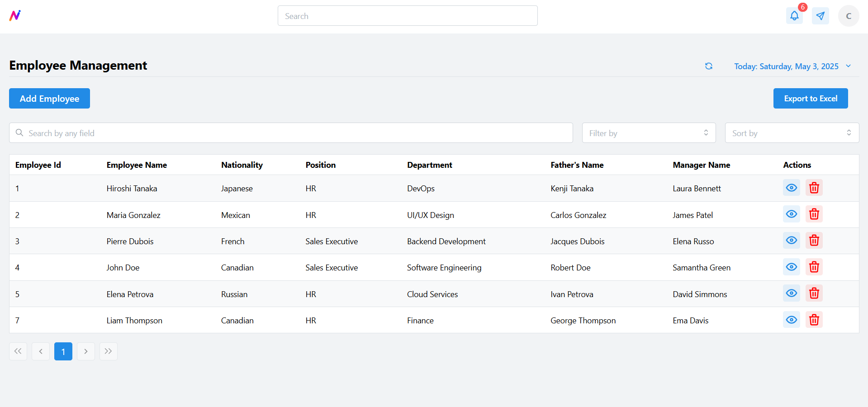This screenshot has height=407, width=868.
Task: Click the app logo in top-left corner
Action: tap(15, 16)
